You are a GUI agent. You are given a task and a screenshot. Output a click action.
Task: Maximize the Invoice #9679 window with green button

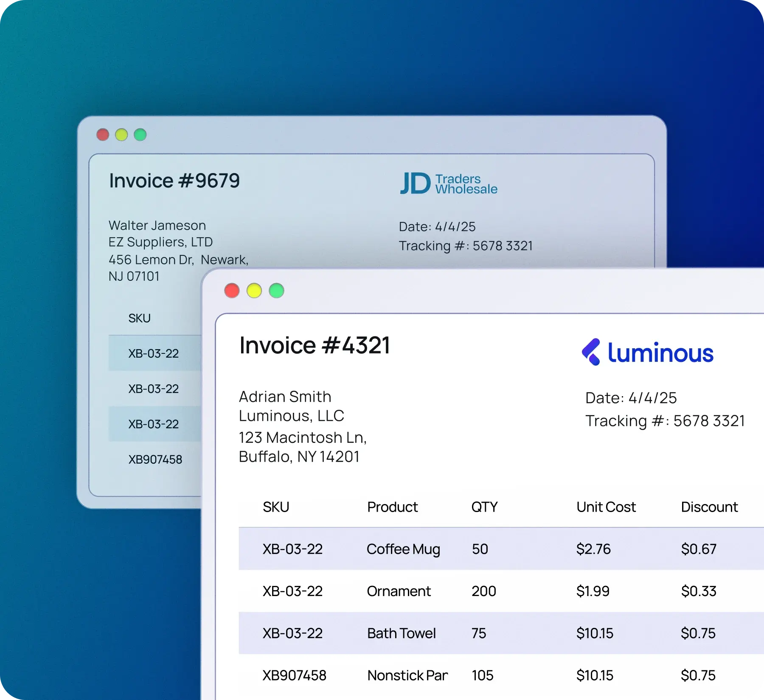[x=140, y=134]
